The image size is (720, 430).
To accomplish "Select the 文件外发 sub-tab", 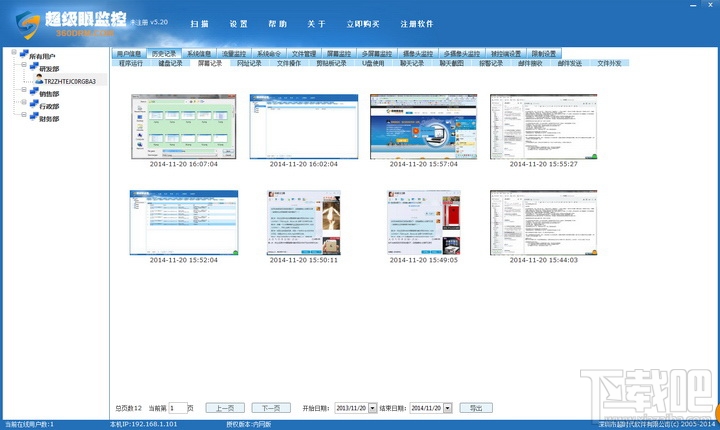I will (x=609, y=63).
